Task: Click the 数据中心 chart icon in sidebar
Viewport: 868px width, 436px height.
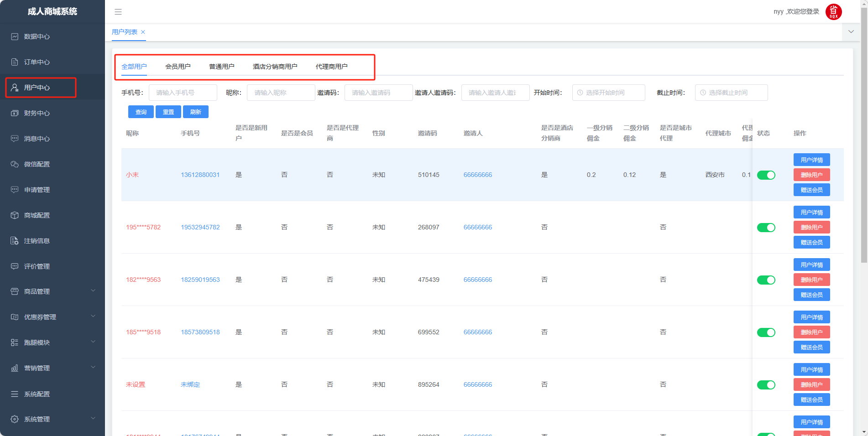Action: tap(15, 36)
